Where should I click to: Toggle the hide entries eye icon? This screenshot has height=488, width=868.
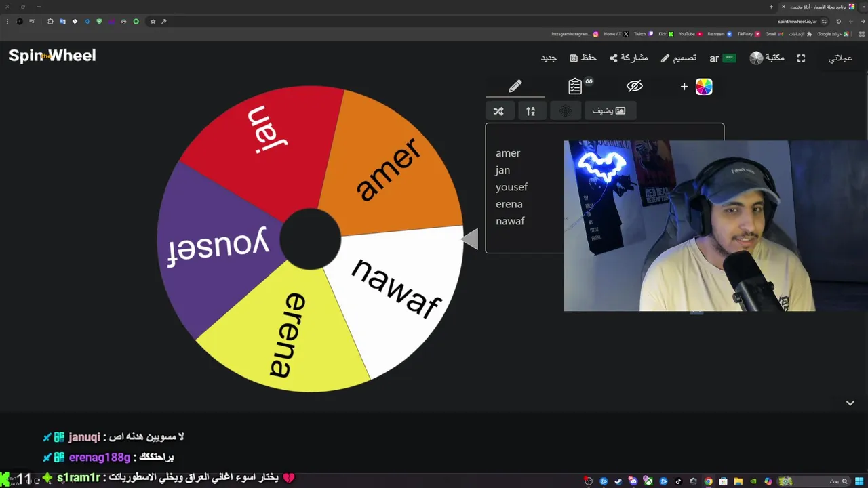634,86
